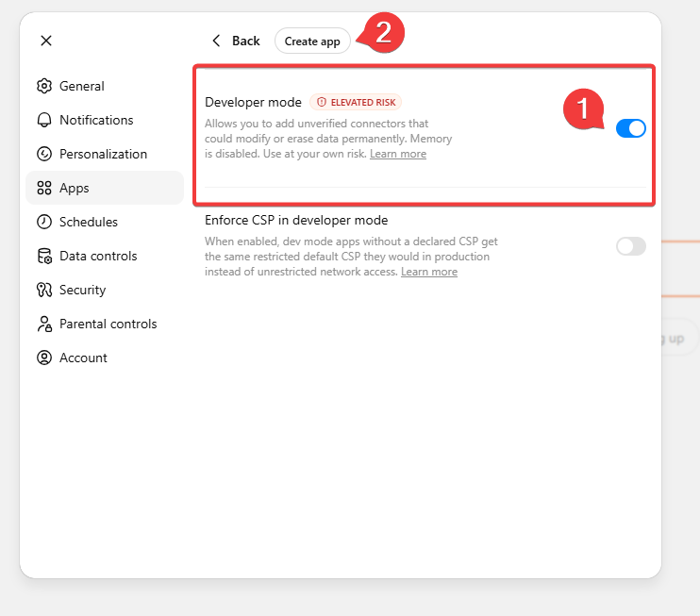Close the settings dialog with X

click(46, 41)
